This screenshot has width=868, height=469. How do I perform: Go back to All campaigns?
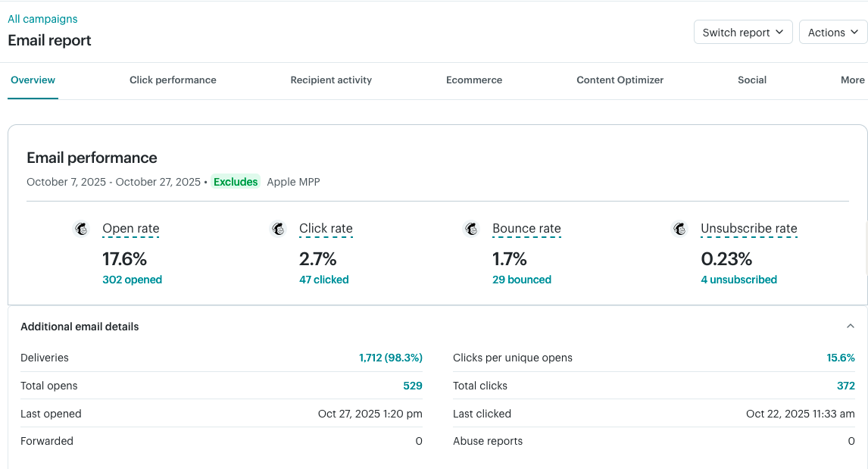pos(42,18)
